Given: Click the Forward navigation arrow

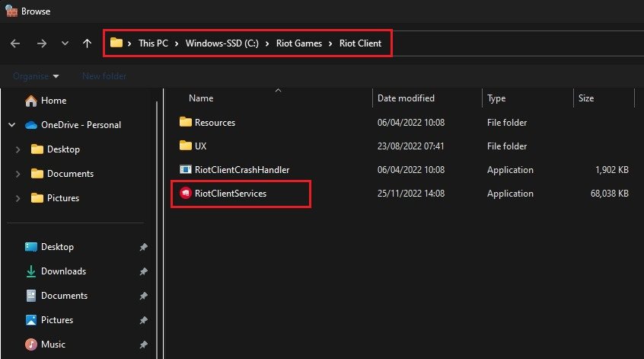Looking at the screenshot, I should (x=41, y=43).
